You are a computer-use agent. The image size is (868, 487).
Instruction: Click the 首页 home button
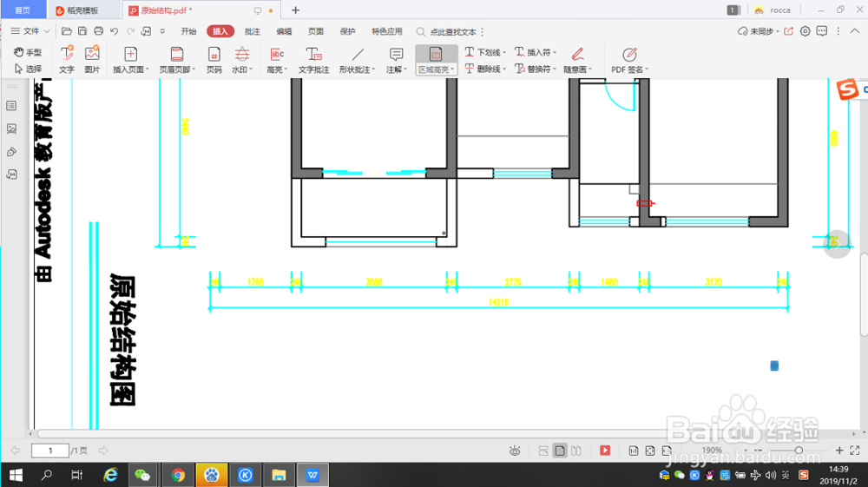coord(23,10)
